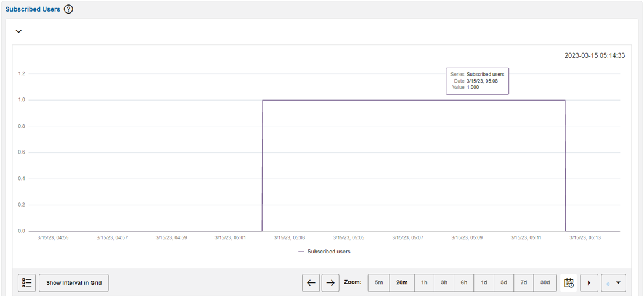The image size is (644, 296).
Task: Click the legend list icon button
Action: 27,283
